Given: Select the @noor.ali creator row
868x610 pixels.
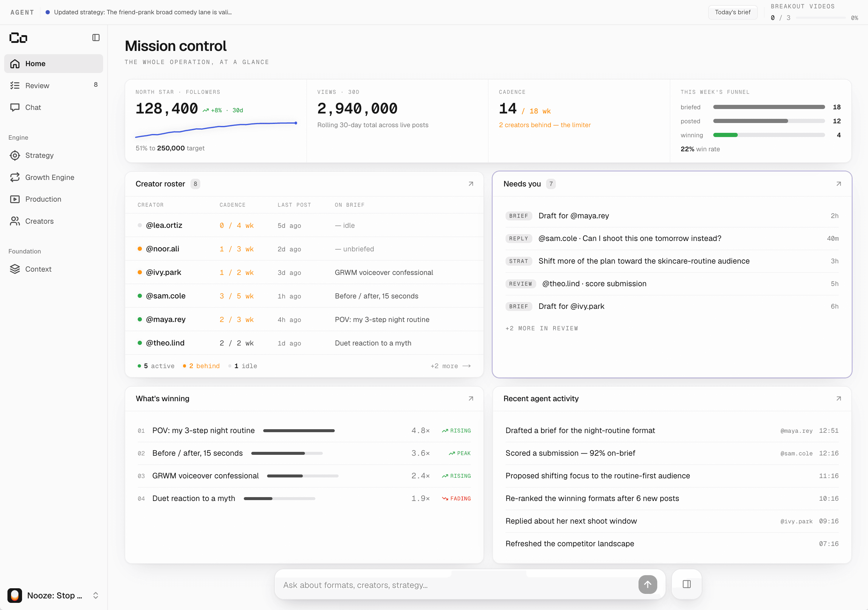Looking at the screenshot, I should [x=304, y=249].
